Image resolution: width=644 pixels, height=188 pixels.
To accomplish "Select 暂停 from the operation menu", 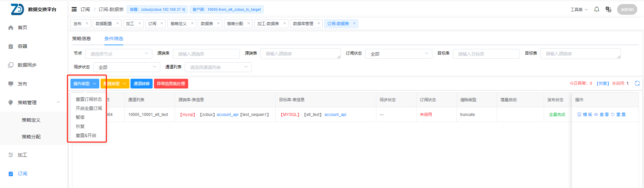I will click(x=80, y=117).
